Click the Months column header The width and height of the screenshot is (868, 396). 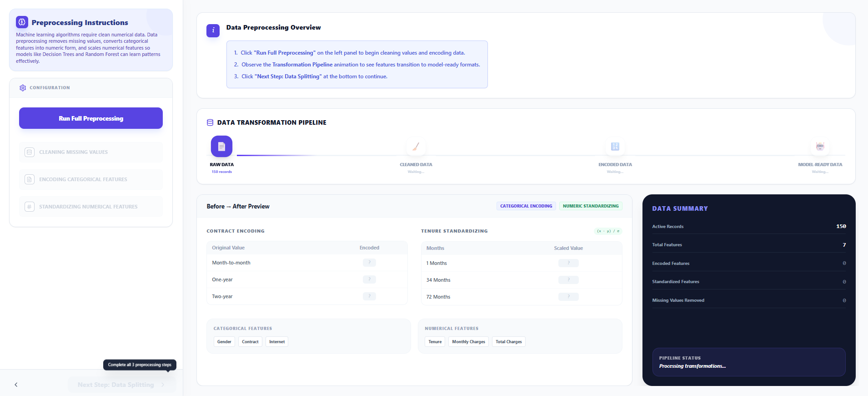tap(435, 248)
